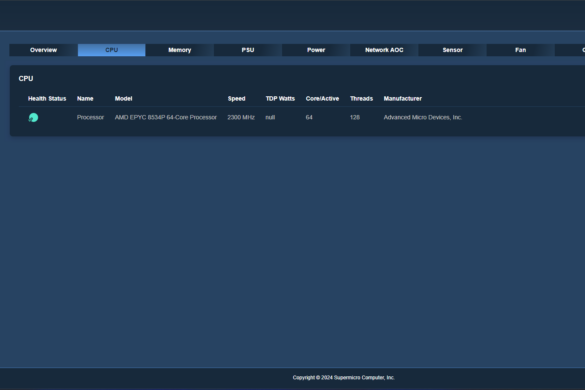This screenshot has height=390, width=585.
Task: Click the Threads column header
Action: point(362,99)
